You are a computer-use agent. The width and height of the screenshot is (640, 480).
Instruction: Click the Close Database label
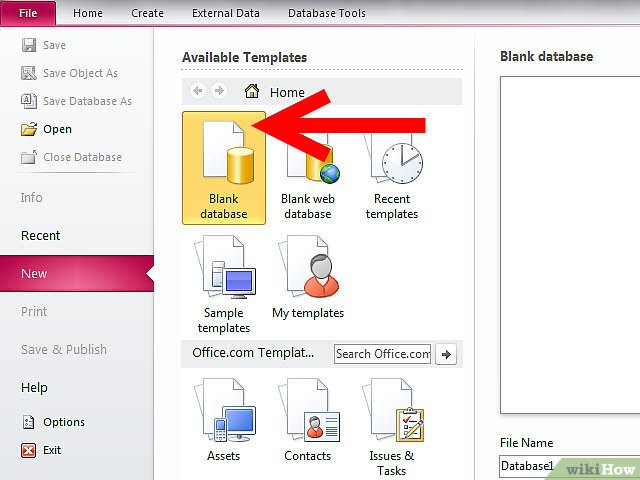pyautogui.click(x=82, y=157)
